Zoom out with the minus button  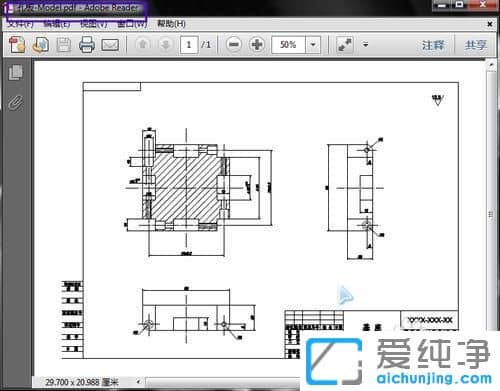[x=234, y=44]
